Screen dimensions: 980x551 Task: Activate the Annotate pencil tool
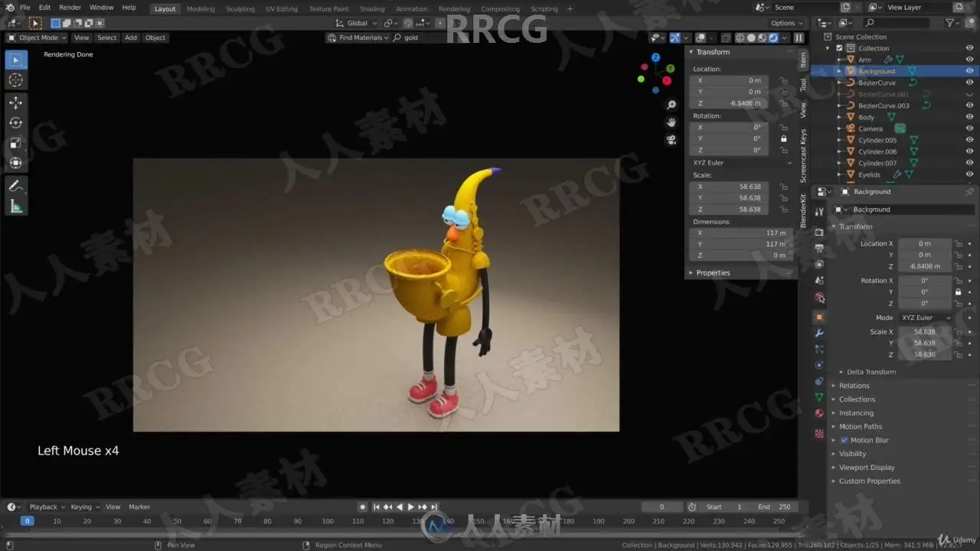click(16, 185)
